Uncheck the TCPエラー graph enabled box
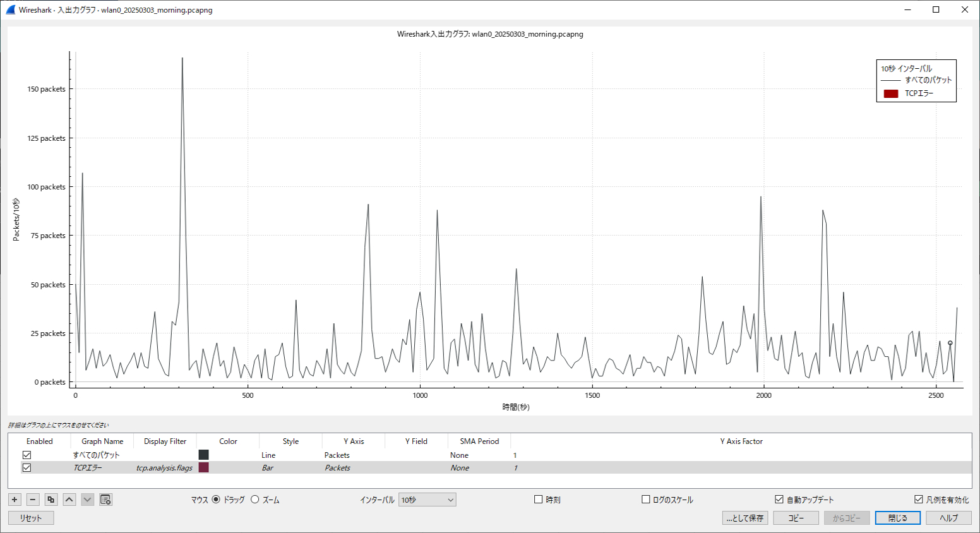980x533 pixels. pyautogui.click(x=27, y=467)
